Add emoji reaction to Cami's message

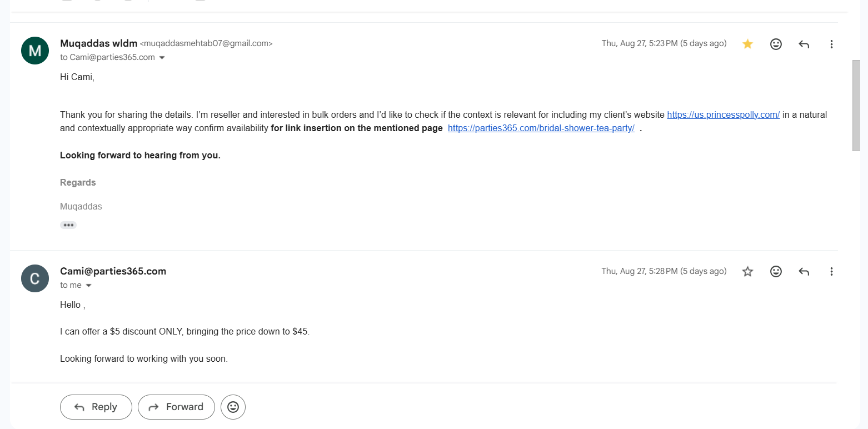tap(776, 271)
